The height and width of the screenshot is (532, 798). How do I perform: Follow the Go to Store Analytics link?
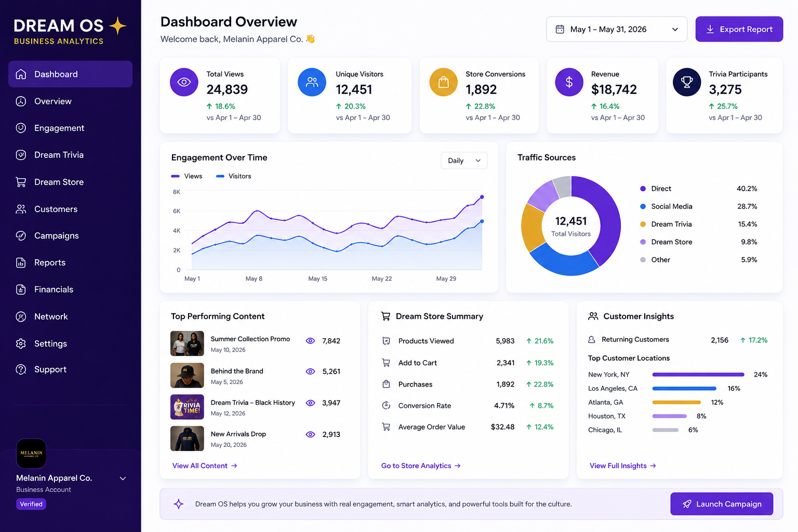pos(421,465)
